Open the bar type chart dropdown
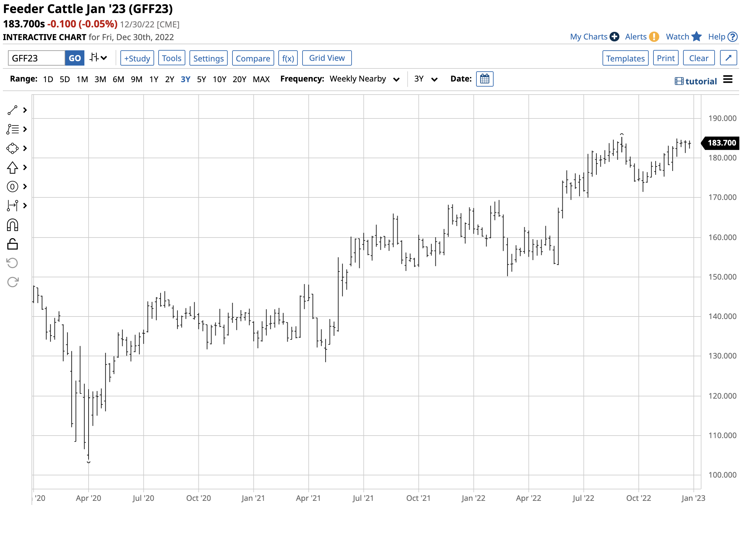Viewport: 756px width, 540px height. [x=98, y=58]
